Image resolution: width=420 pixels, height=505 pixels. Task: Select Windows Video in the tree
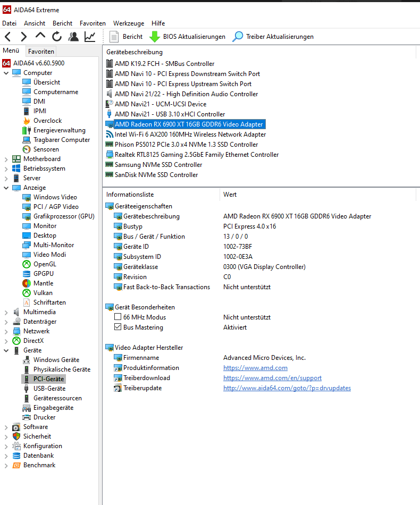[55, 197]
